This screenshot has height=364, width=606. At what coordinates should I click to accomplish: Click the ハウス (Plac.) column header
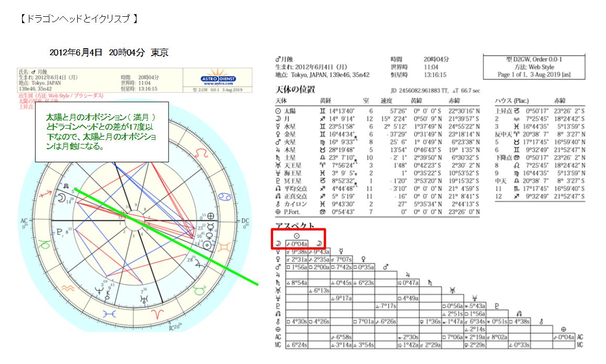coord(511,101)
